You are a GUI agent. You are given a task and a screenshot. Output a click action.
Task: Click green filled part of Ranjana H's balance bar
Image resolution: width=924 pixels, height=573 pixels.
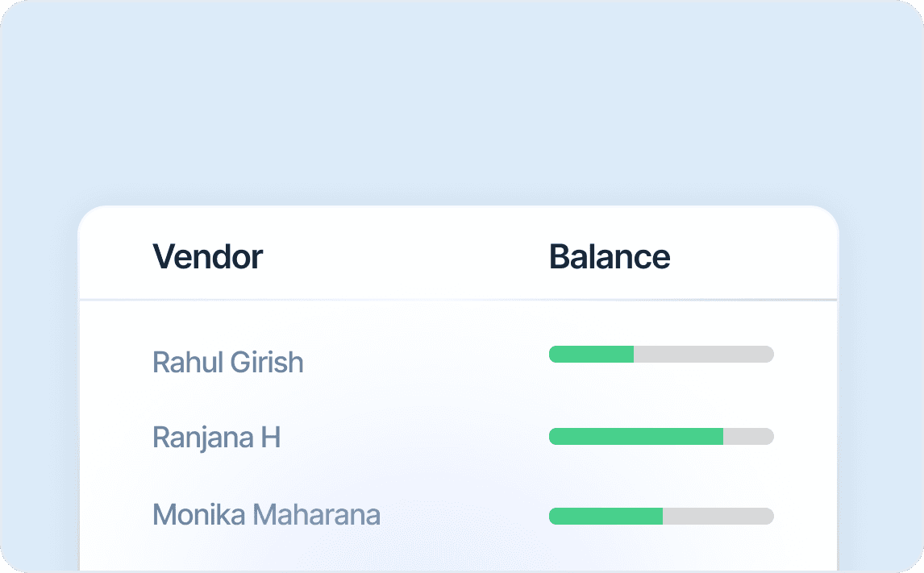tap(635, 436)
